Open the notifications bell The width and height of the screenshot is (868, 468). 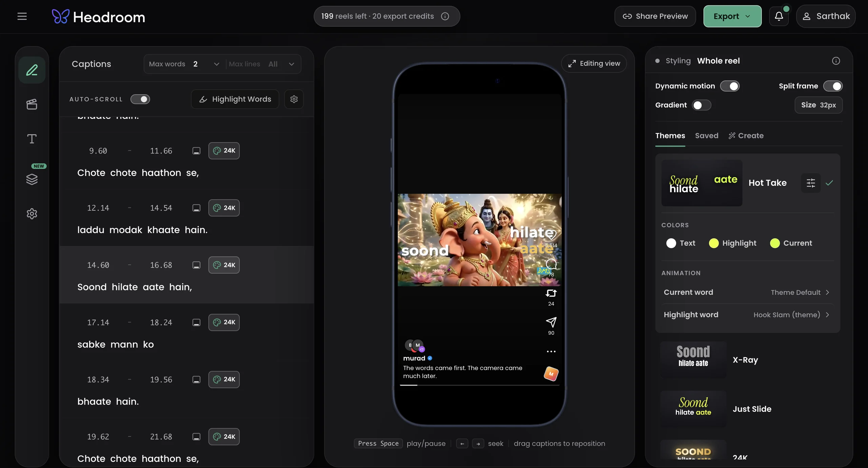(x=779, y=16)
